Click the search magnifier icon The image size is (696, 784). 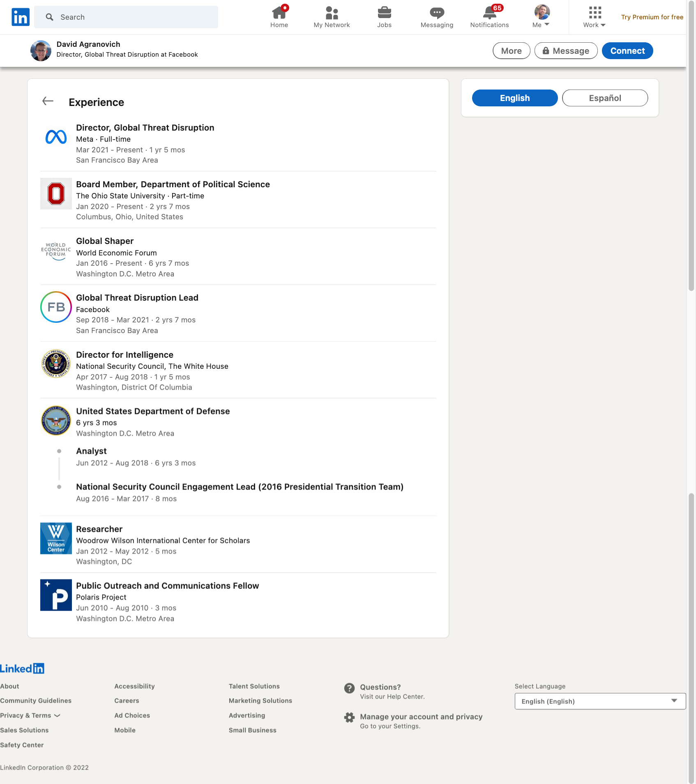[50, 17]
